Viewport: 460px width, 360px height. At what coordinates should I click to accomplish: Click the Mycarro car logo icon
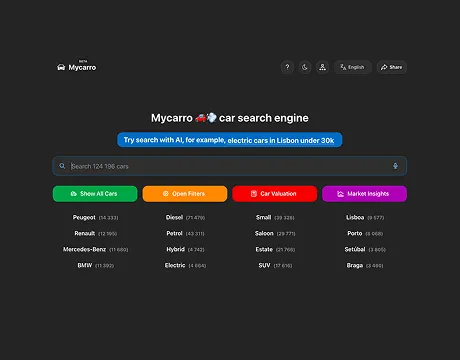(61, 67)
